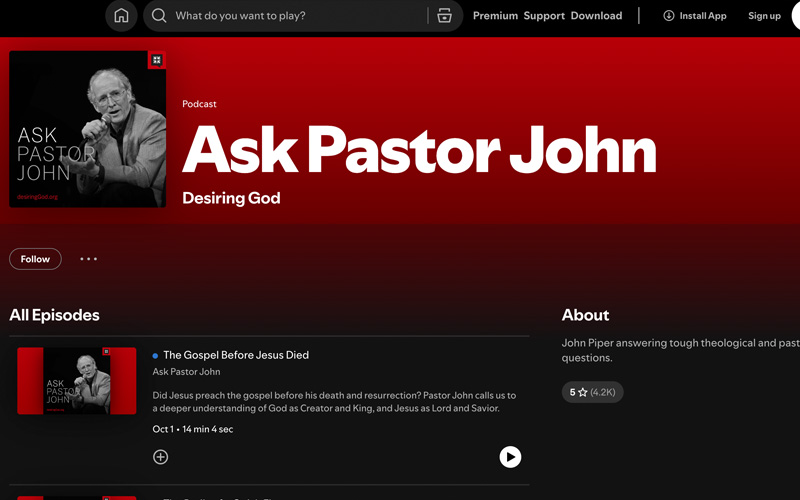Click the Sign up button

coord(764,16)
